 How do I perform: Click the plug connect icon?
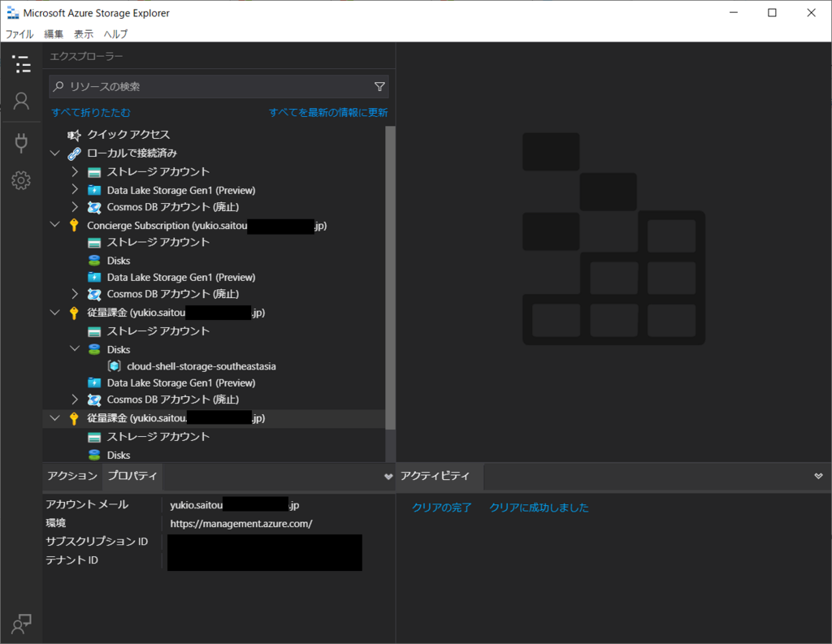pyautogui.click(x=21, y=143)
